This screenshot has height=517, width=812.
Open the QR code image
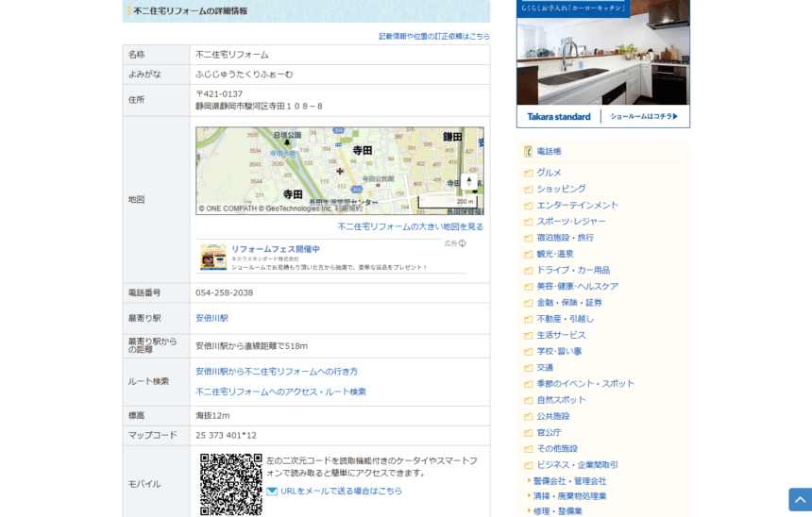pyautogui.click(x=230, y=484)
